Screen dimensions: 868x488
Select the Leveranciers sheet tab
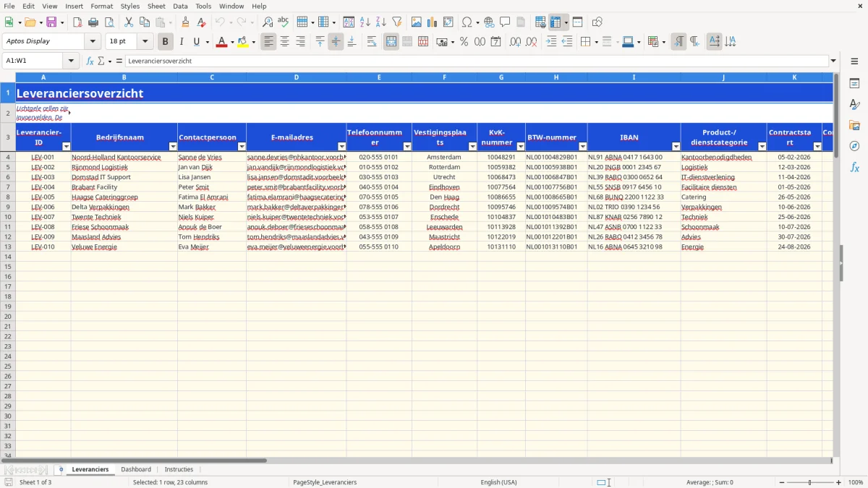point(90,470)
